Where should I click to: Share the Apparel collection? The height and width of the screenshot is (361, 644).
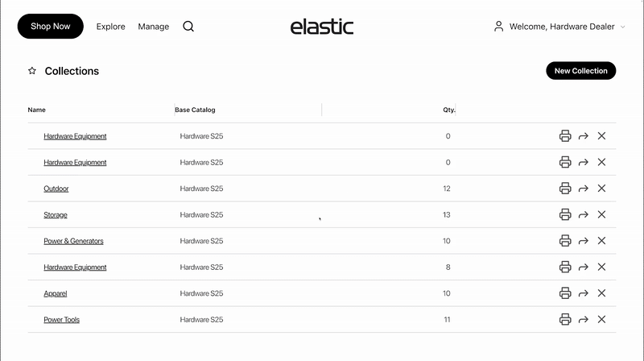[584, 293]
